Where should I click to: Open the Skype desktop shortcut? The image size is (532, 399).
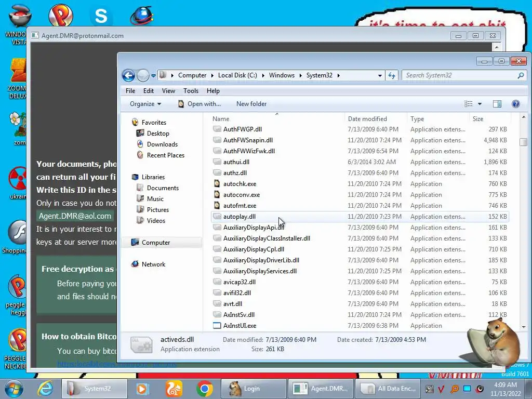[101, 16]
